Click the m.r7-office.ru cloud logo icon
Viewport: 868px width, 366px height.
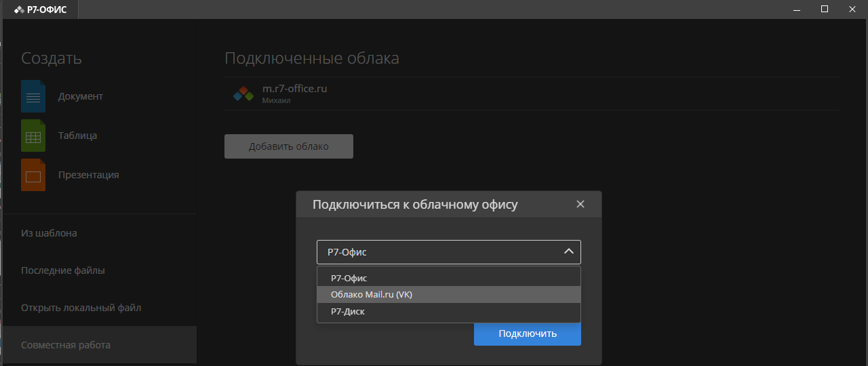pos(243,94)
